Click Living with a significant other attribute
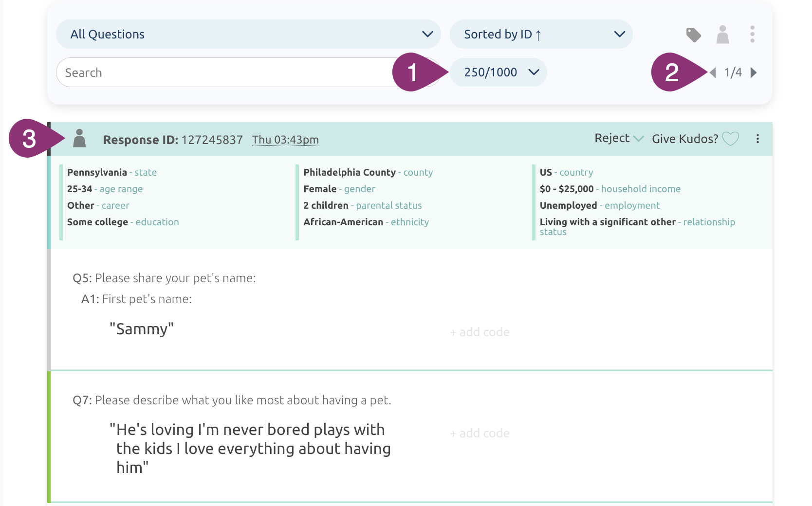The width and height of the screenshot is (812, 506). [637, 227]
